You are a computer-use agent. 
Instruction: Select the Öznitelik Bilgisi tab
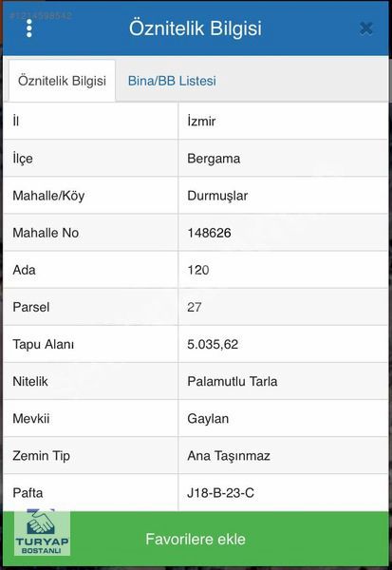[62, 81]
